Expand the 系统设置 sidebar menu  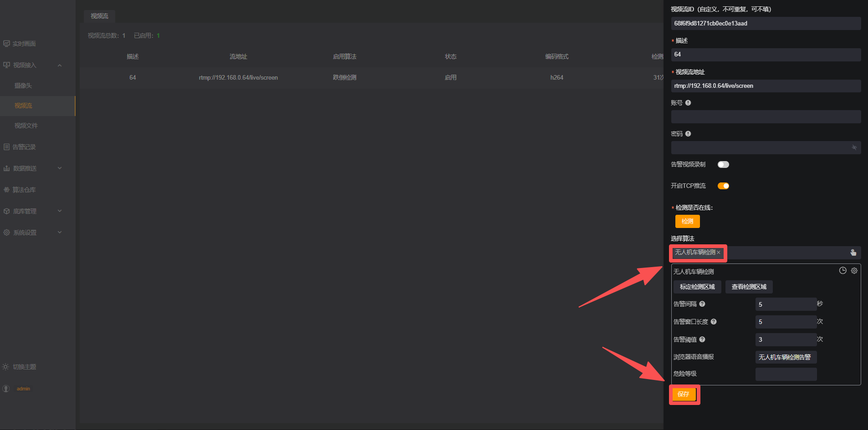(60, 233)
